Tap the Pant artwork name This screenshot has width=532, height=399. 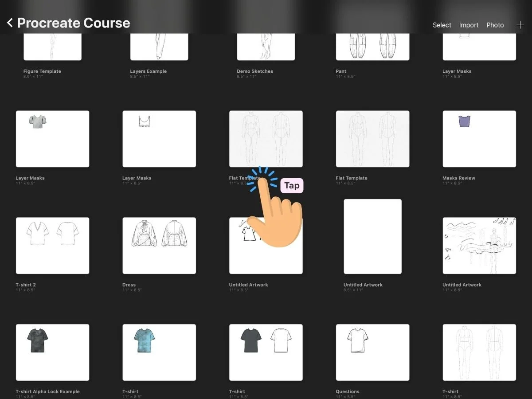[341, 71]
